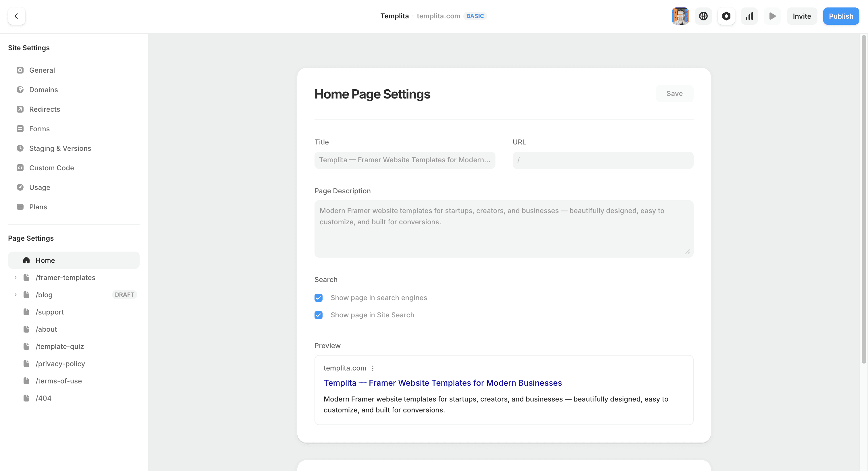868x471 pixels.
Task: Click the BASIC plan badge
Action: click(475, 16)
